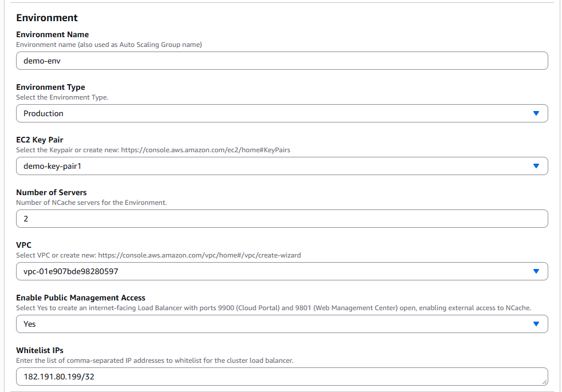Click the Number of Servers label
The image size is (562, 392).
[51, 192]
